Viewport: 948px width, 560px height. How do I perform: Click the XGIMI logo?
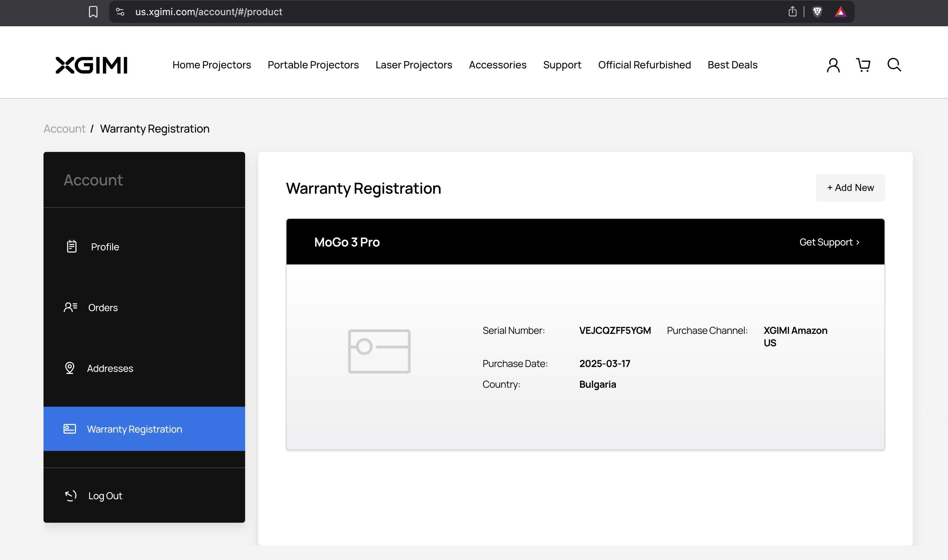91,65
